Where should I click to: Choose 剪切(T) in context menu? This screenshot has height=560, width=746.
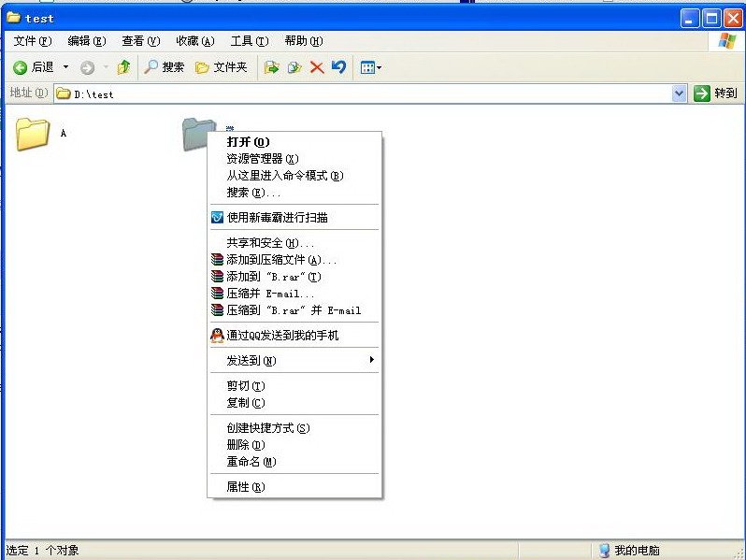294,386
